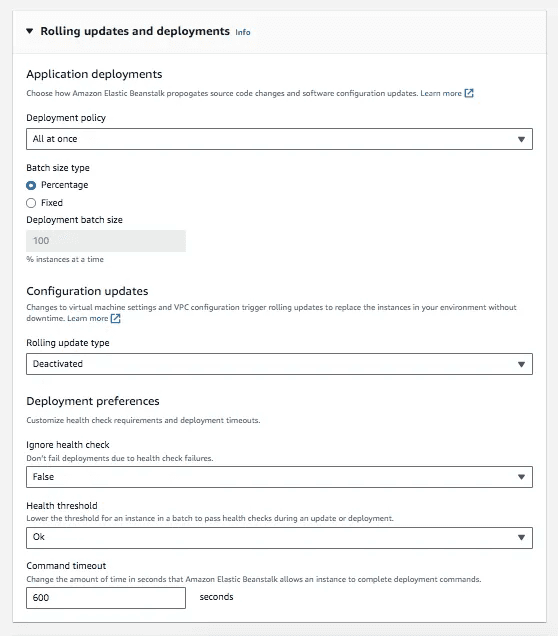558x636 pixels.
Task: Click 'Customize health check requirements' description text
Action: (x=143, y=420)
